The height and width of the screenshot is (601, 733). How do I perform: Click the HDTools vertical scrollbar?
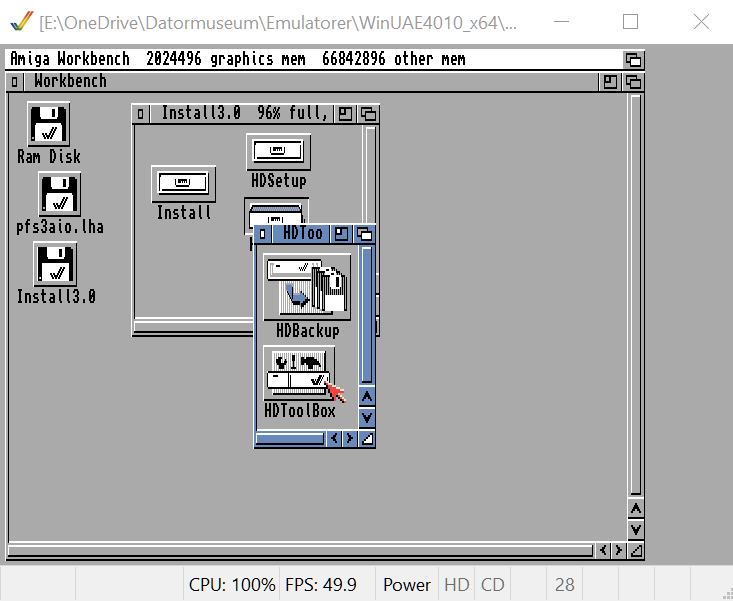367,315
